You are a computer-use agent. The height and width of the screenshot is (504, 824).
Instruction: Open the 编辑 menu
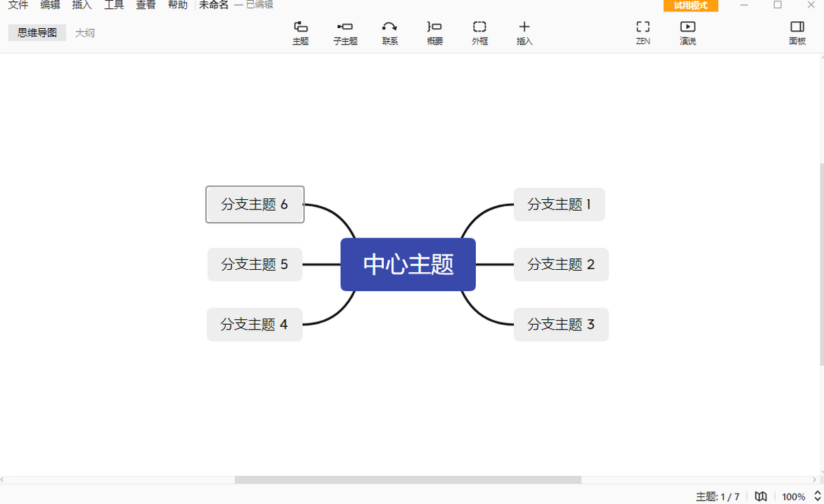click(x=50, y=5)
